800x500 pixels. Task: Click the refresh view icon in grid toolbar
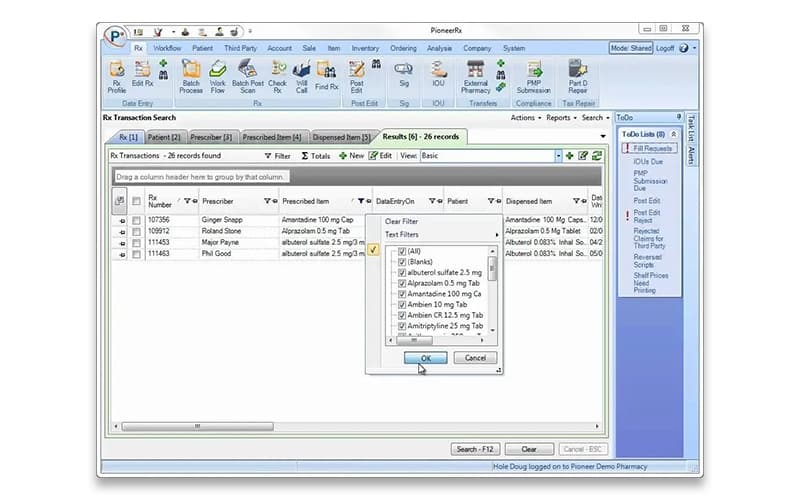tap(596, 156)
